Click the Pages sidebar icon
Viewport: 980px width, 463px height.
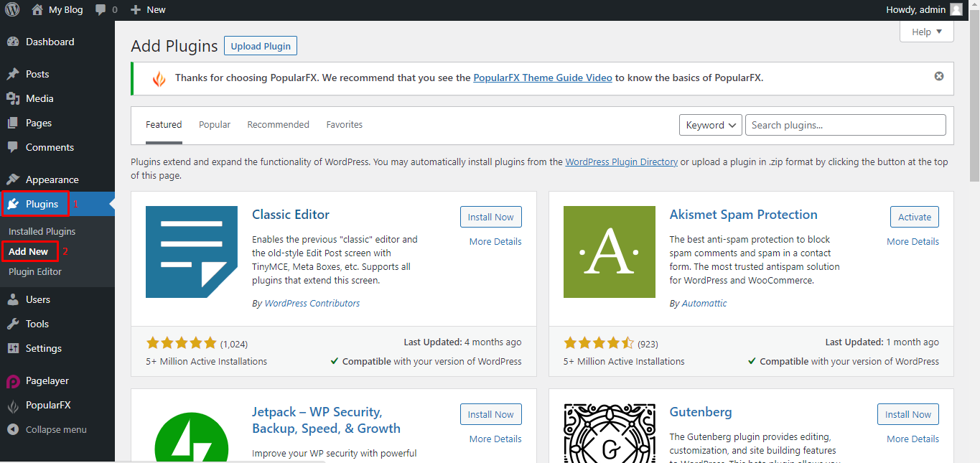click(x=13, y=123)
